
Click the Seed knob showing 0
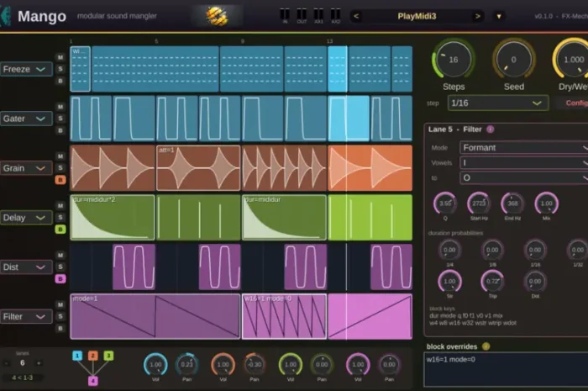coord(514,60)
